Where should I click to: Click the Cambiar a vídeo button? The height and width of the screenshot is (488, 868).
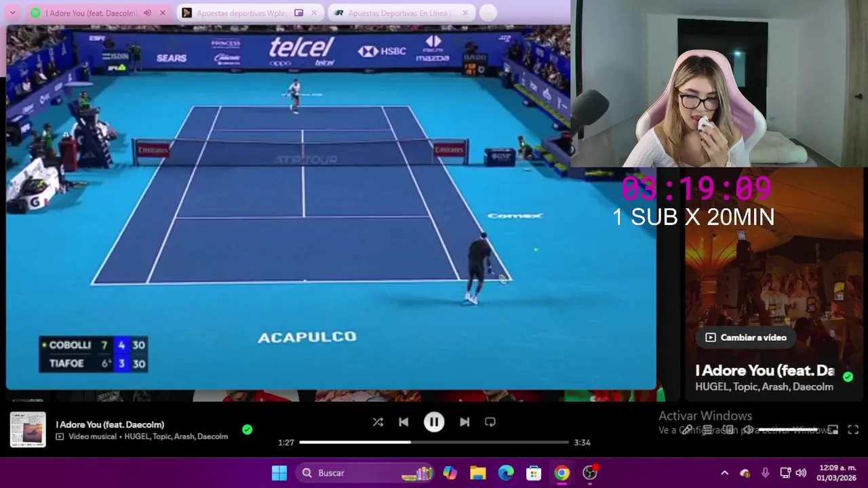[x=746, y=338]
